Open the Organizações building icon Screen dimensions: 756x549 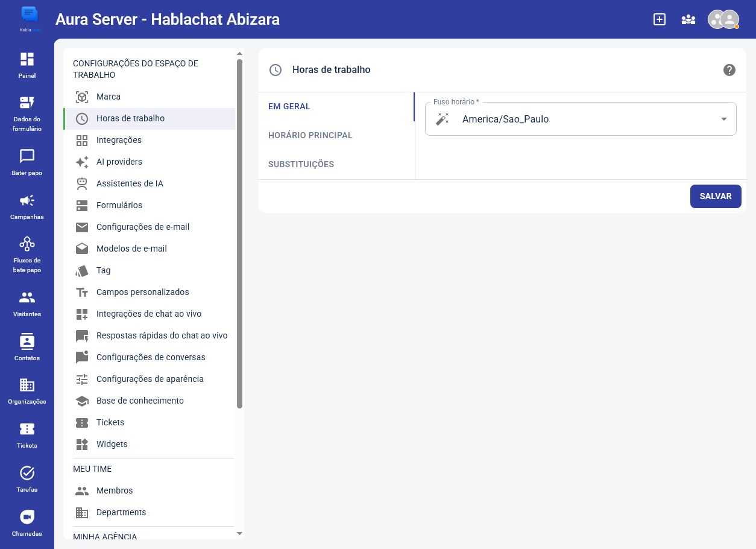click(27, 385)
